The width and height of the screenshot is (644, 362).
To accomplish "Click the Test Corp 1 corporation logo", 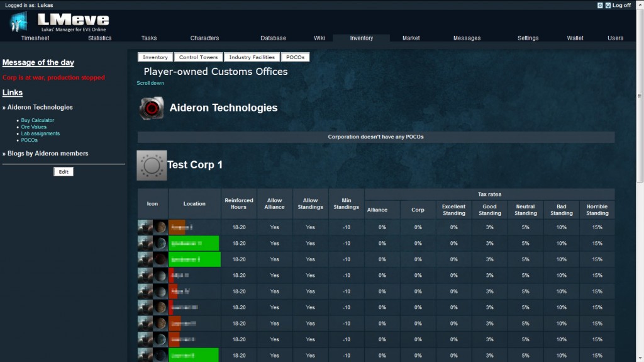I will click(152, 166).
